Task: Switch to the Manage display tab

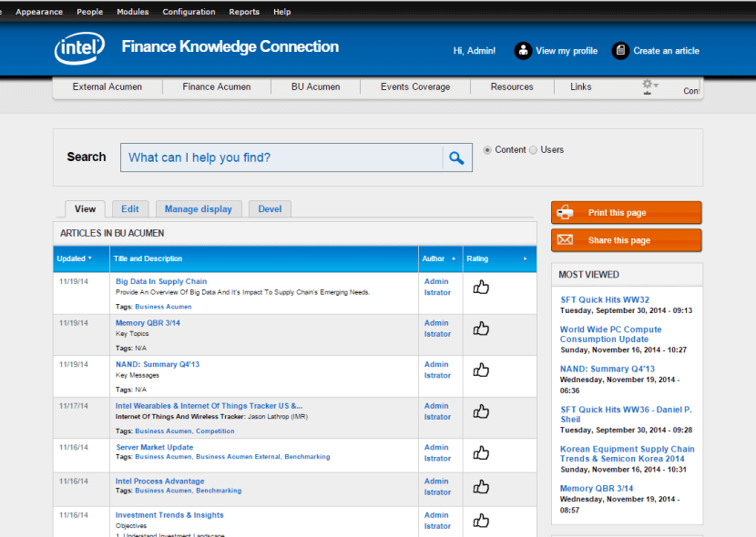Action: (199, 209)
